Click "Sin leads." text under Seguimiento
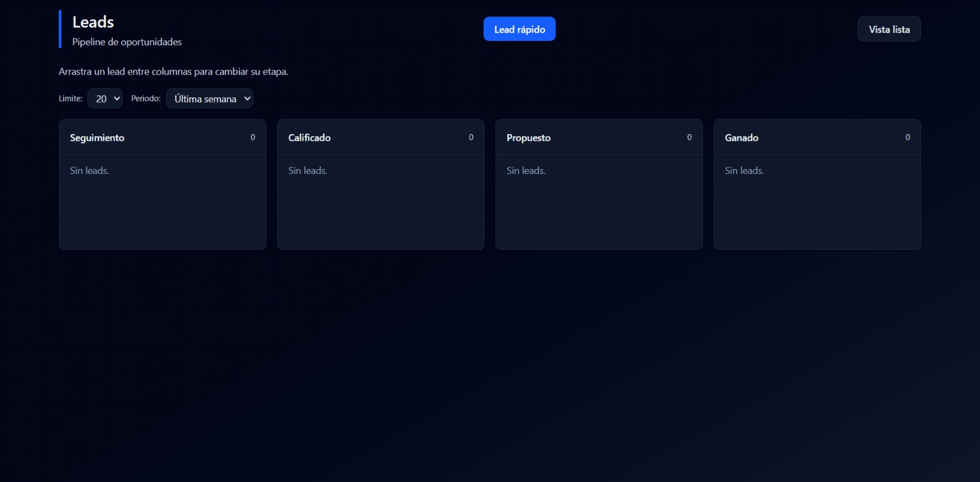Screen dimensions: 980x482 pyautogui.click(x=89, y=171)
